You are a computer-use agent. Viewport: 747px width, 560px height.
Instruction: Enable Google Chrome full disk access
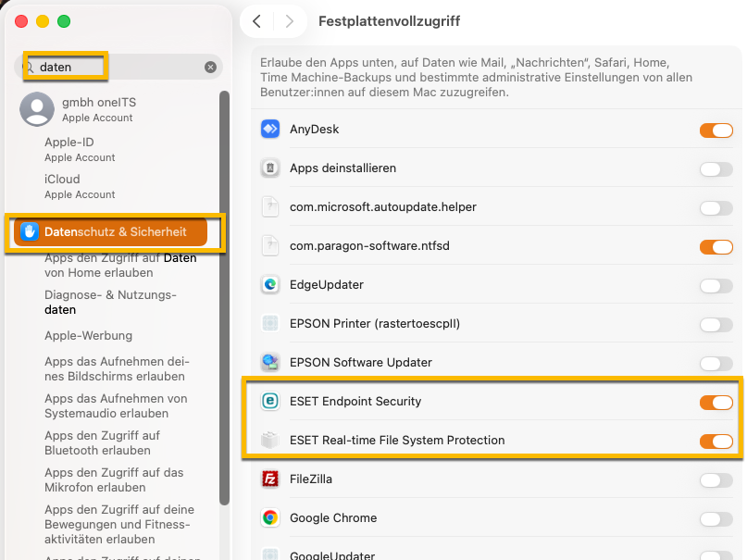click(x=716, y=519)
